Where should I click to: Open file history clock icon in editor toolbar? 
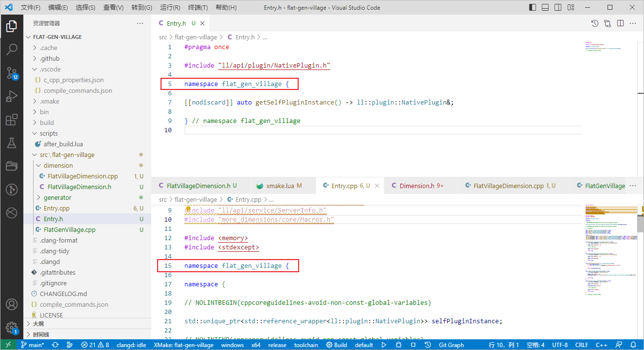point(595,23)
